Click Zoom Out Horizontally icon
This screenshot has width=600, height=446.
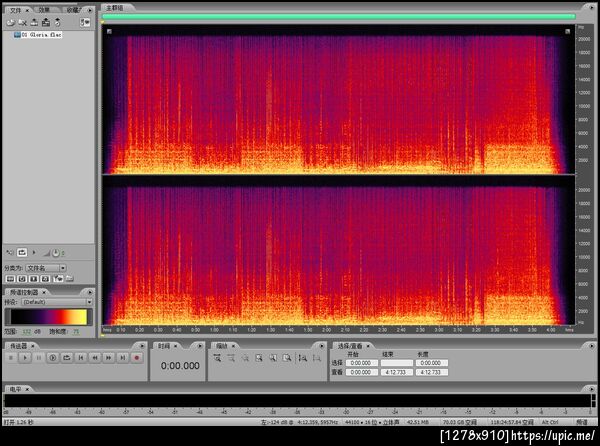click(231, 358)
